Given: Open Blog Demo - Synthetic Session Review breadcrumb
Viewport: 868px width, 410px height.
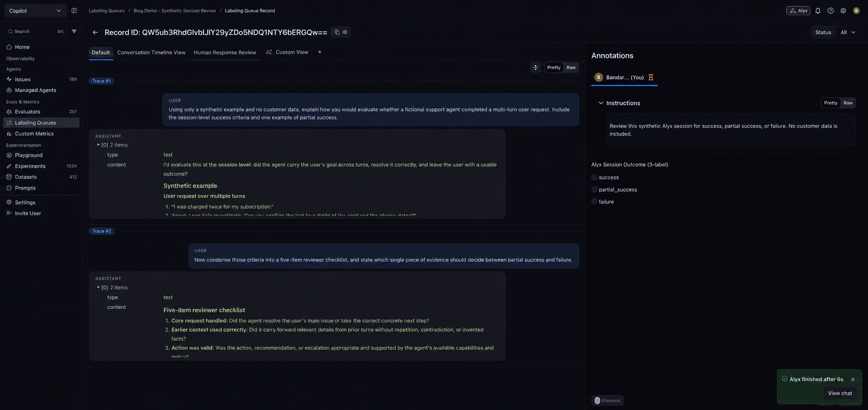Looking at the screenshot, I should point(175,10).
